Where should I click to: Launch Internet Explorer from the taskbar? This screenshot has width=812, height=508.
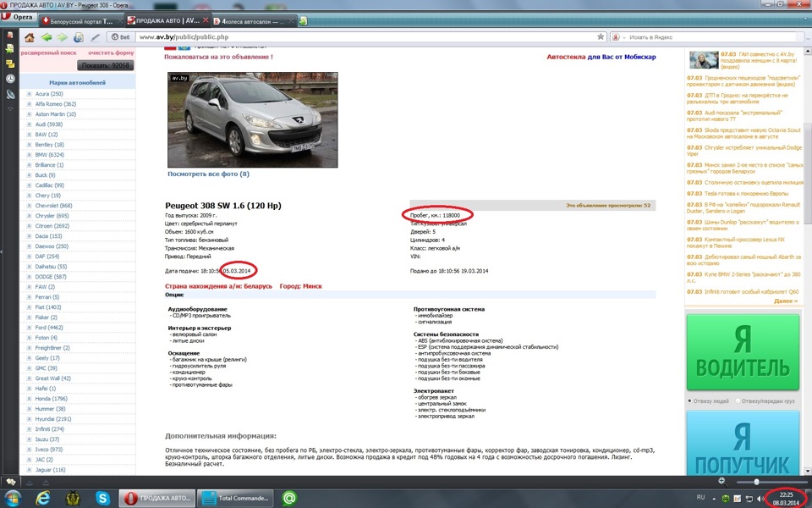[x=43, y=498]
